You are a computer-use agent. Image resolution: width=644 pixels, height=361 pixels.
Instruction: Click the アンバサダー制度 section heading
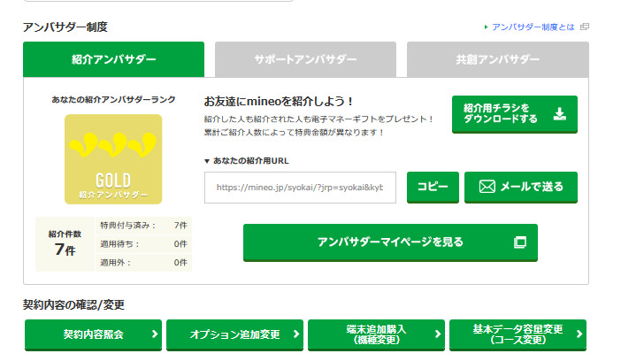coord(65,27)
